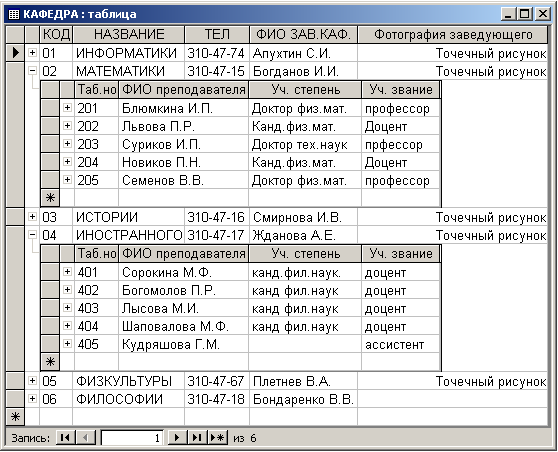Click the Точечный рисунок cell in ИСТОРИИ row
Screen dimensions: 558x452
(453, 217)
